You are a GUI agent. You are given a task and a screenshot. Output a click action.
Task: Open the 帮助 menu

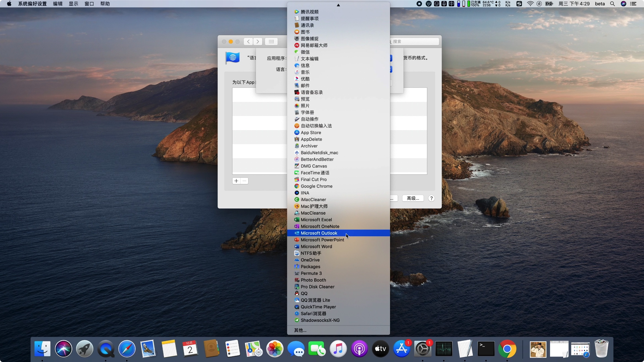105,4
